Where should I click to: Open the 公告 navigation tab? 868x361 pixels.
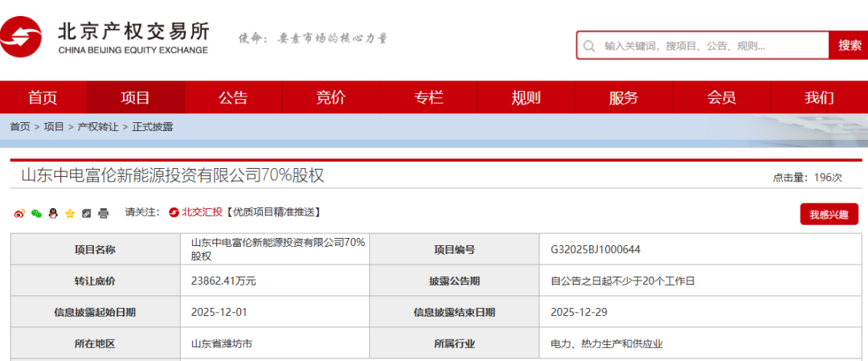click(x=233, y=97)
